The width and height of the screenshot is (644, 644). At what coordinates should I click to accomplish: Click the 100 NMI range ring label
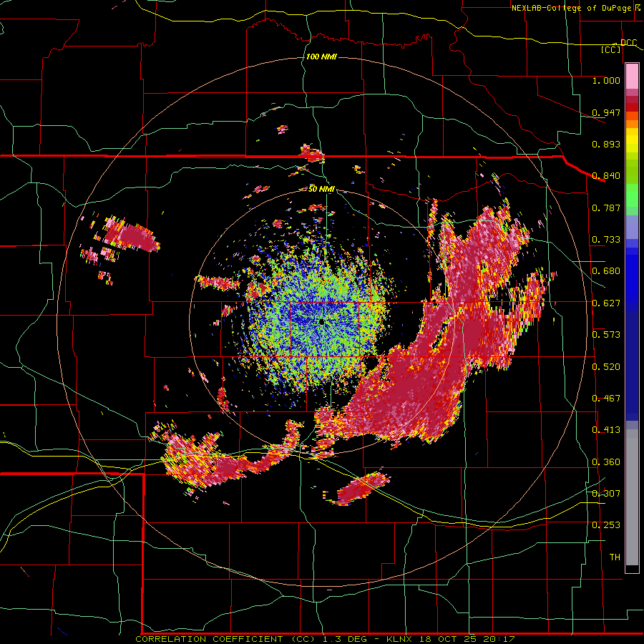[321, 57]
